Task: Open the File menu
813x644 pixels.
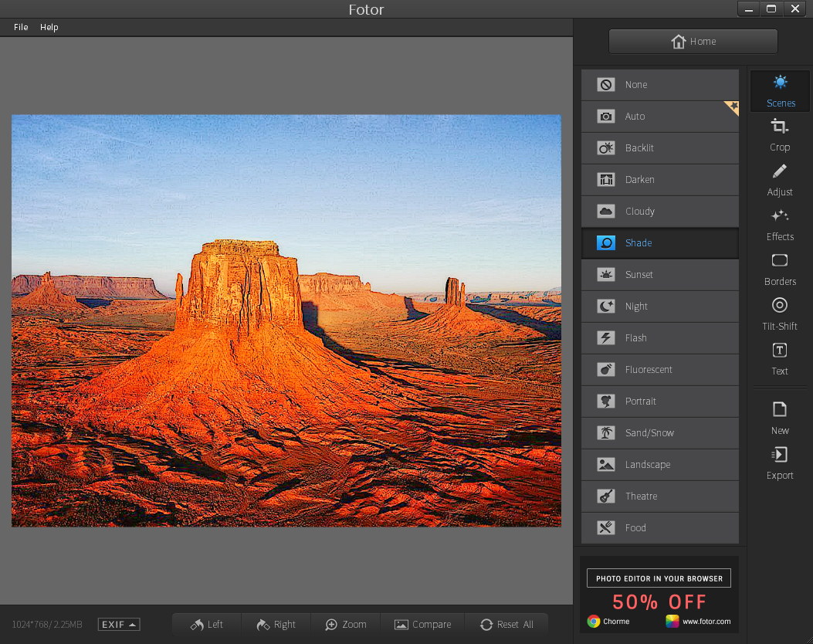Action: click(21, 27)
